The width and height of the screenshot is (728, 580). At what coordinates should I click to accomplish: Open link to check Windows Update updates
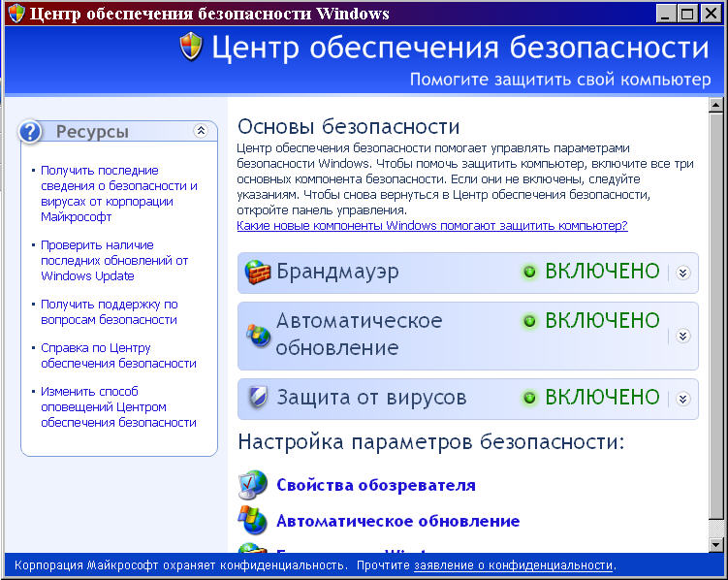click(x=114, y=261)
